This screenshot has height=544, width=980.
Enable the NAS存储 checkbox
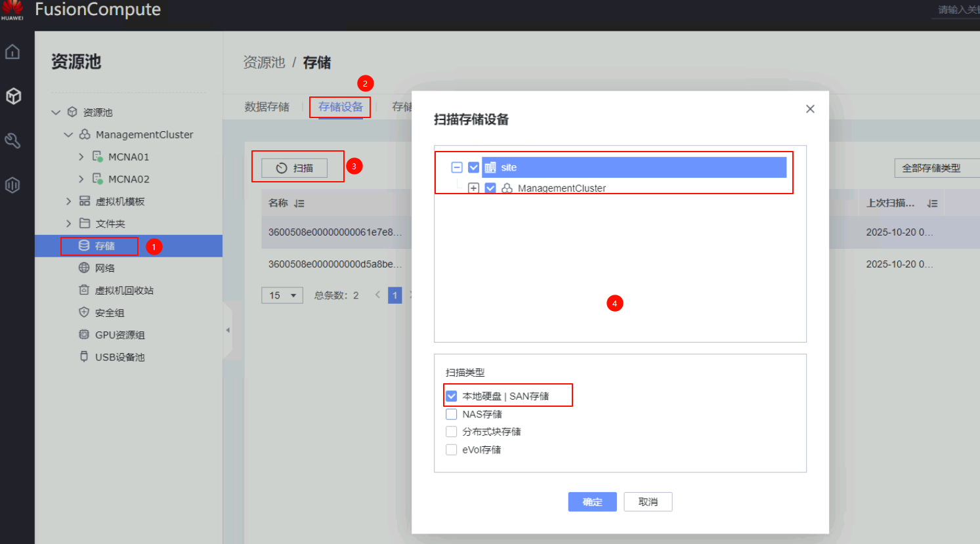pyautogui.click(x=452, y=414)
